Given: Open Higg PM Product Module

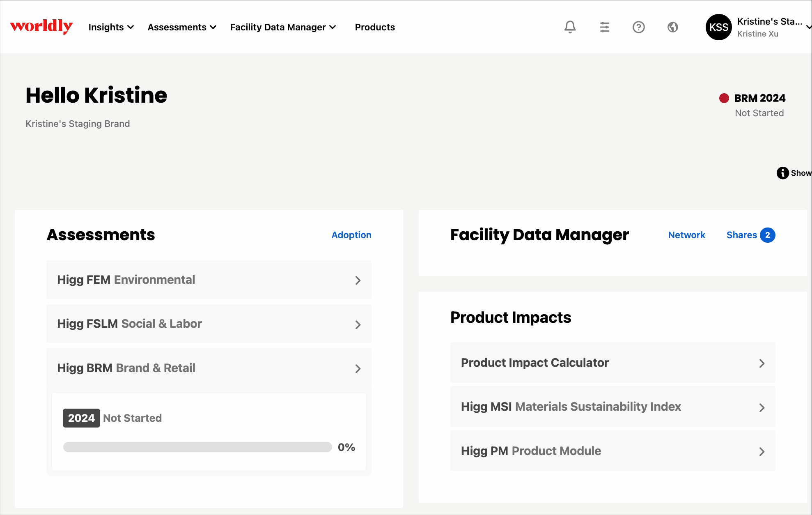Looking at the screenshot, I should 612,451.
